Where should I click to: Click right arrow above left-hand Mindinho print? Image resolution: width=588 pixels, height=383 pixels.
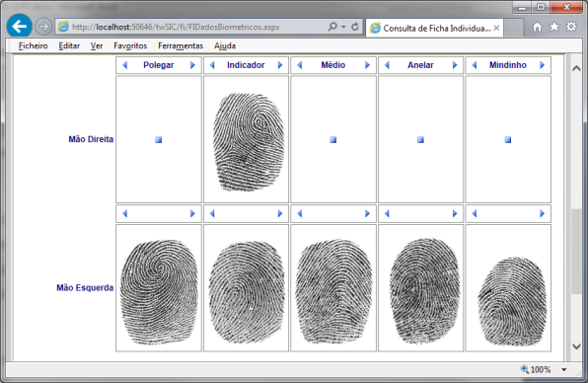tap(542, 214)
